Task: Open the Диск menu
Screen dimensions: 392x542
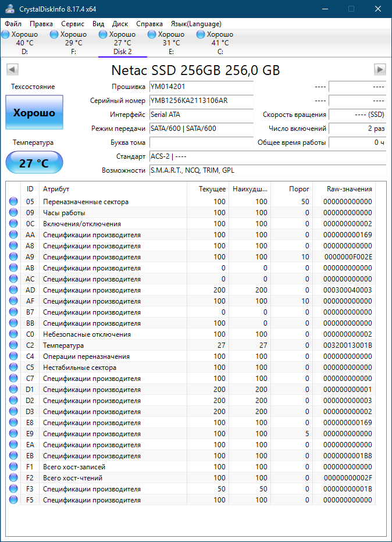Action: 120,24
